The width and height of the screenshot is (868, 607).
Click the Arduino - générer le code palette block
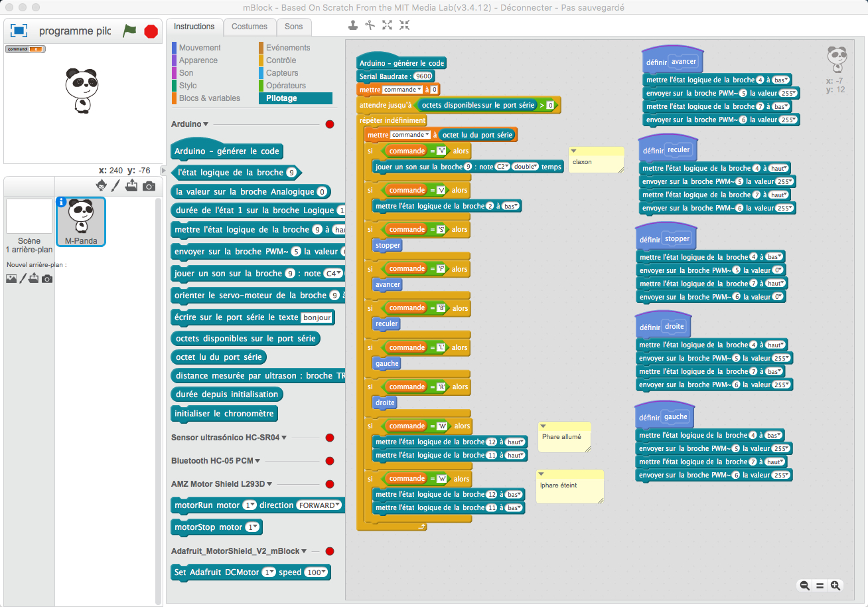click(227, 149)
